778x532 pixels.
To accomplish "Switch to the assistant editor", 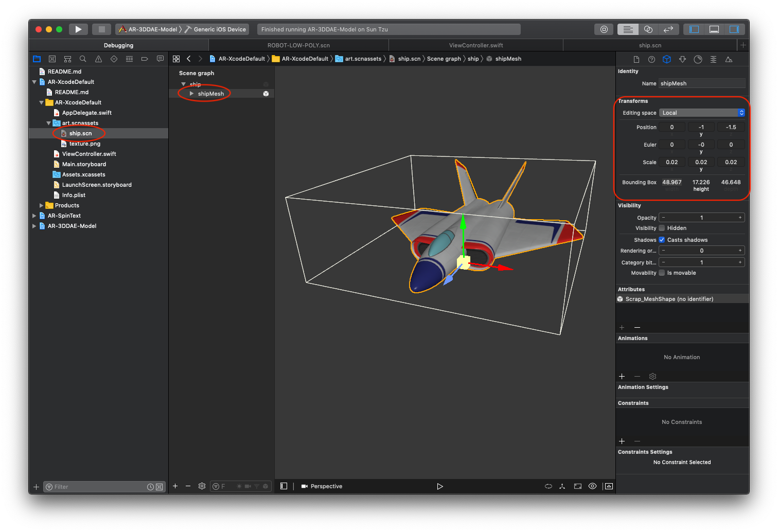I will pos(648,29).
